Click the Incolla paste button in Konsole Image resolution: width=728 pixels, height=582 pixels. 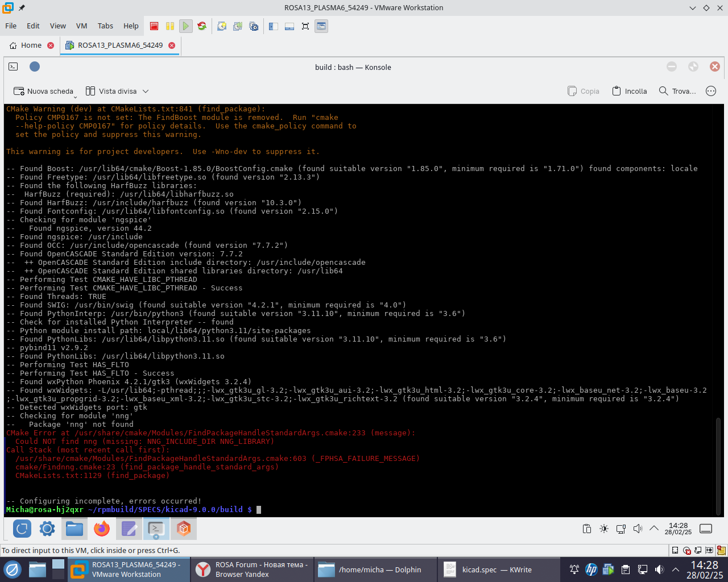(630, 91)
